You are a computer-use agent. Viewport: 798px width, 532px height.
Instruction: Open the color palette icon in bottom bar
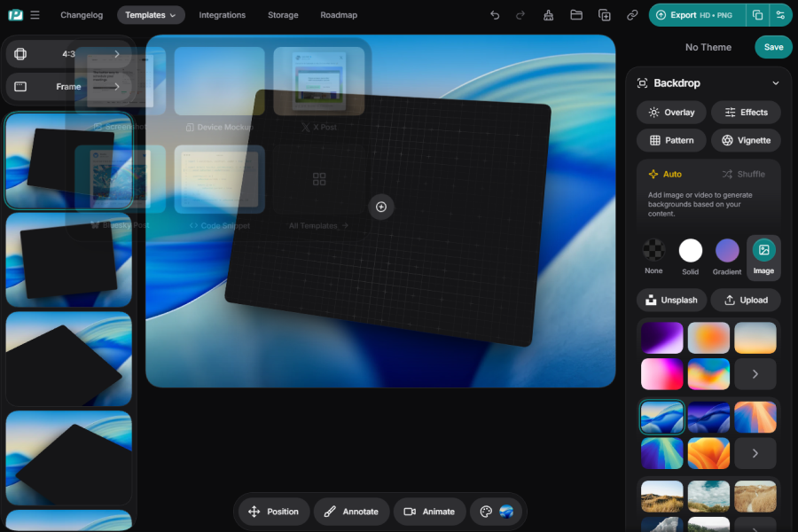pyautogui.click(x=486, y=512)
